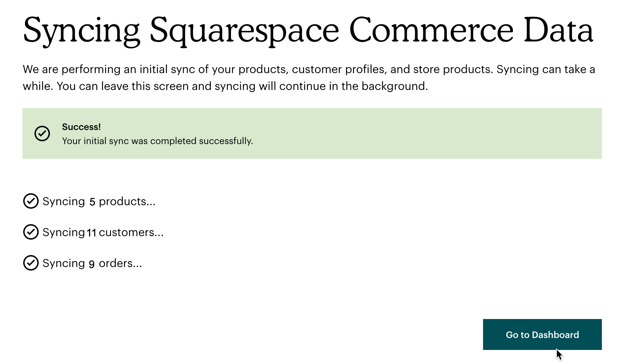630x364 pixels.
Task: Click the word "Commerce" in the heading
Action: (x=431, y=30)
